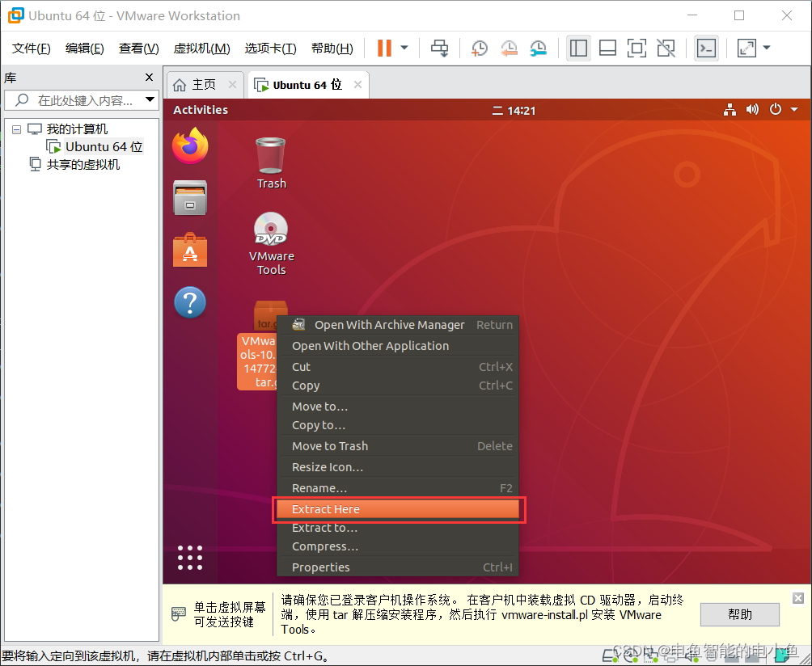Revert to the previous snapshot icon
Viewport: 812px width, 666px height.
point(509,48)
